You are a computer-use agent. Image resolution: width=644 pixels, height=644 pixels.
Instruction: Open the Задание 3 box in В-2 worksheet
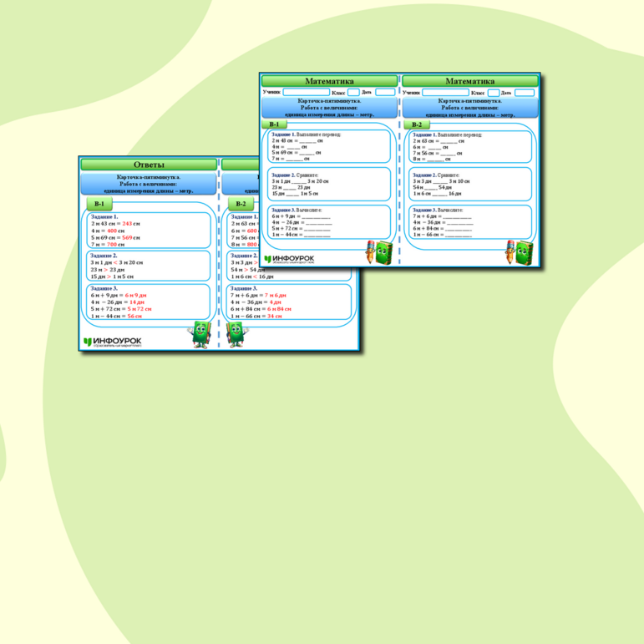[472, 222]
